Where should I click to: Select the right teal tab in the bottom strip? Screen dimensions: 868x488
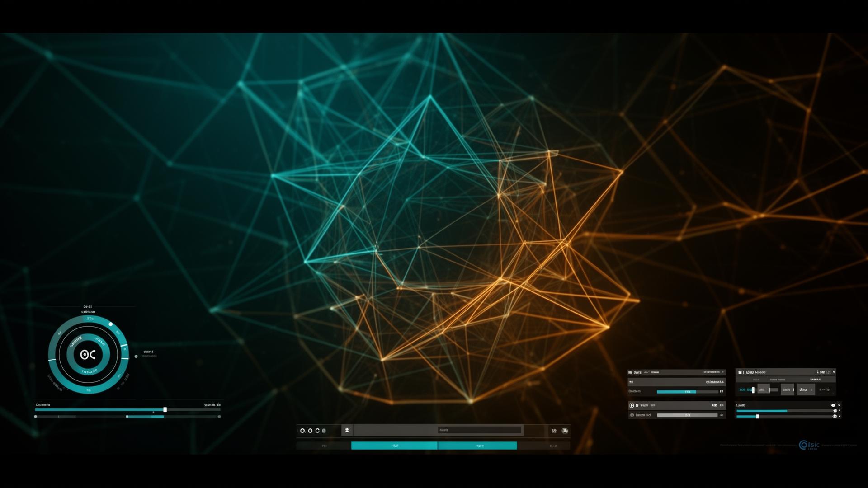(477, 446)
